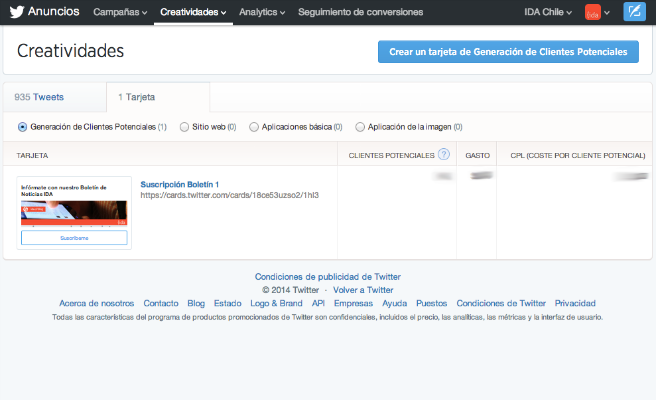This screenshot has width=656, height=400.
Task: Open Condiciones de Twitter footer link
Action: point(501,303)
